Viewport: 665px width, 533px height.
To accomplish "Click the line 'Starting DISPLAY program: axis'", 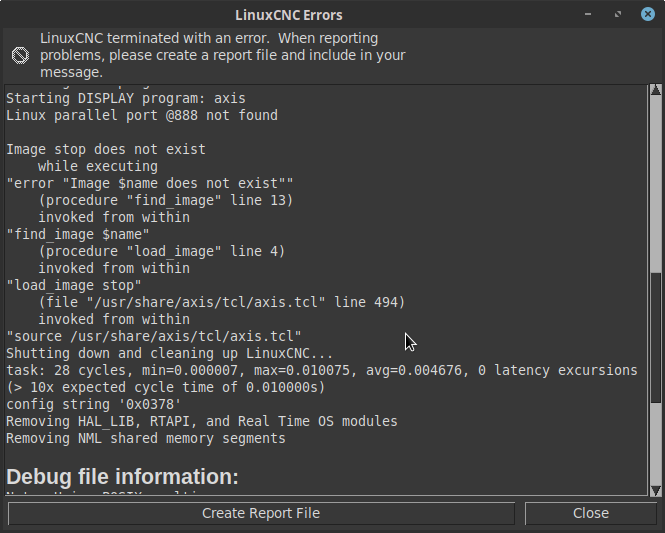I will (x=126, y=98).
